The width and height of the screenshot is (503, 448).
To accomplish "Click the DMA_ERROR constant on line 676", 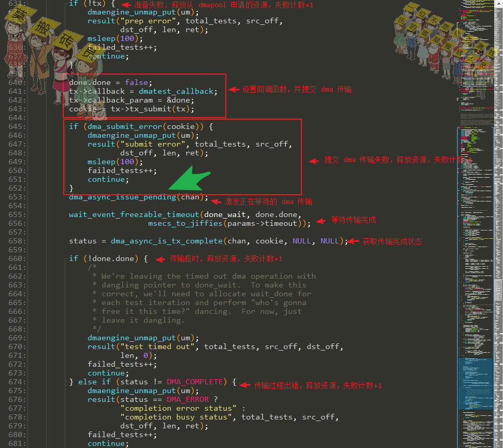I will [188, 400].
